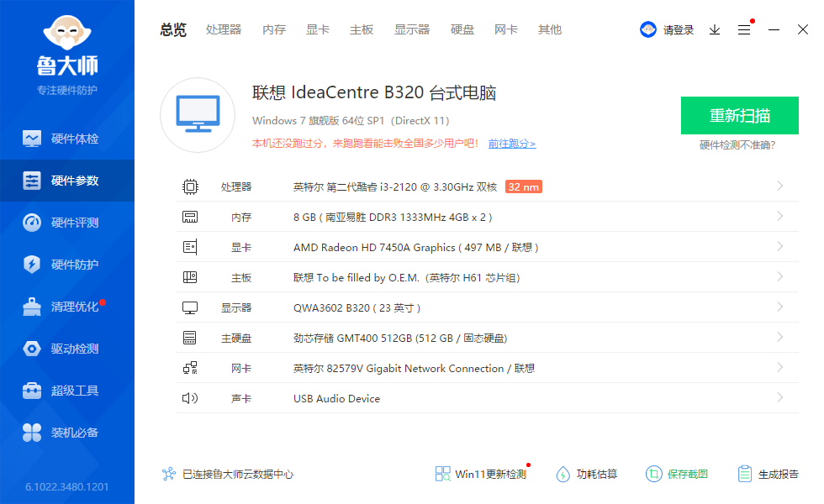Click the cloud data center connection icon

[169, 474]
